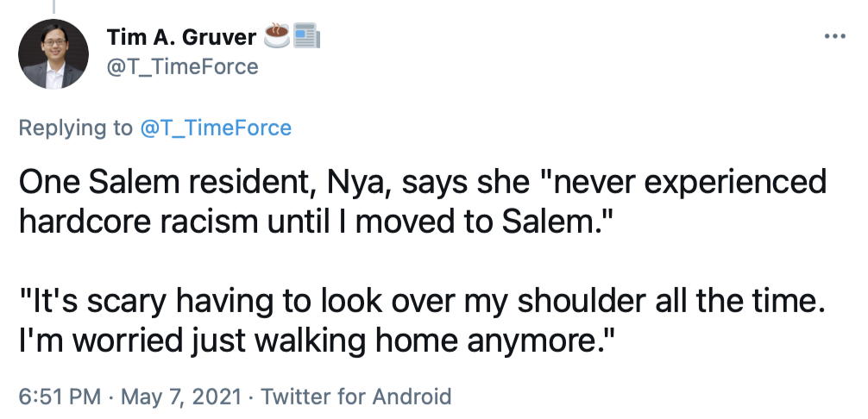Click the coffee cup emoji beside the name
The image size is (868, 419).
(278, 37)
